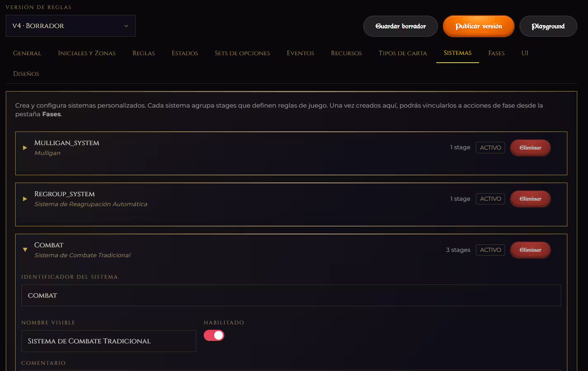Viewport: 588px width, 371px height.
Task: Go to the Diseños tab
Action: point(26,74)
